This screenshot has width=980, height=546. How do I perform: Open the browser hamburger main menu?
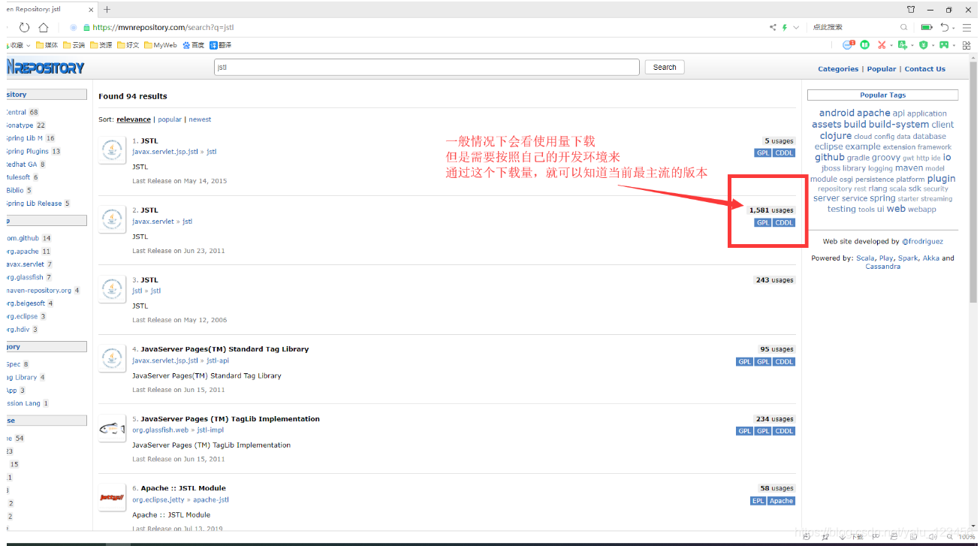point(967,27)
